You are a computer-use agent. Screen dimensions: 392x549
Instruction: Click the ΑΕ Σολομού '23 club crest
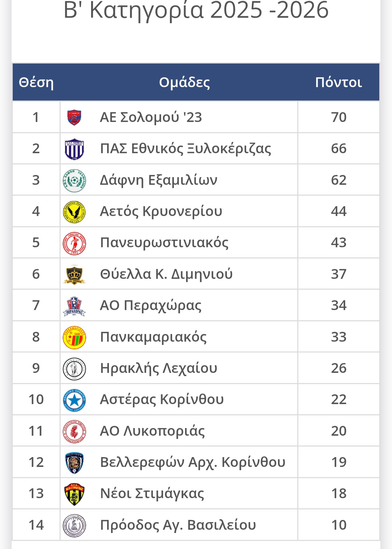pyautogui.click(x=74, y=118)
